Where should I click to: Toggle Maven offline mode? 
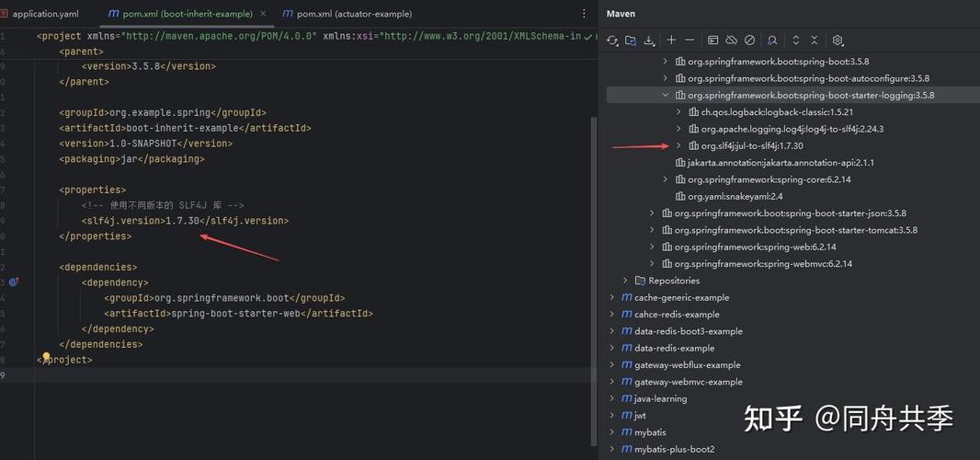click(731, 40)
